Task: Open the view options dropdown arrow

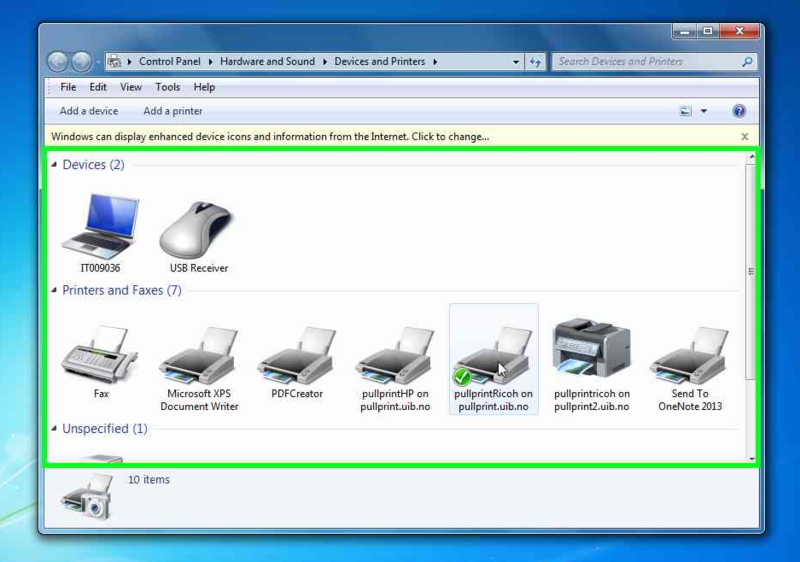Action: [704, 111]
